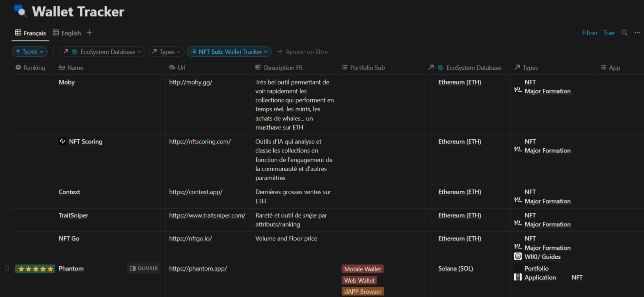Image resolution: width=644 pixels, height=297 pixels.
Task: Expand the Types relation filter dropdown
Action: (x=166, y=52)
